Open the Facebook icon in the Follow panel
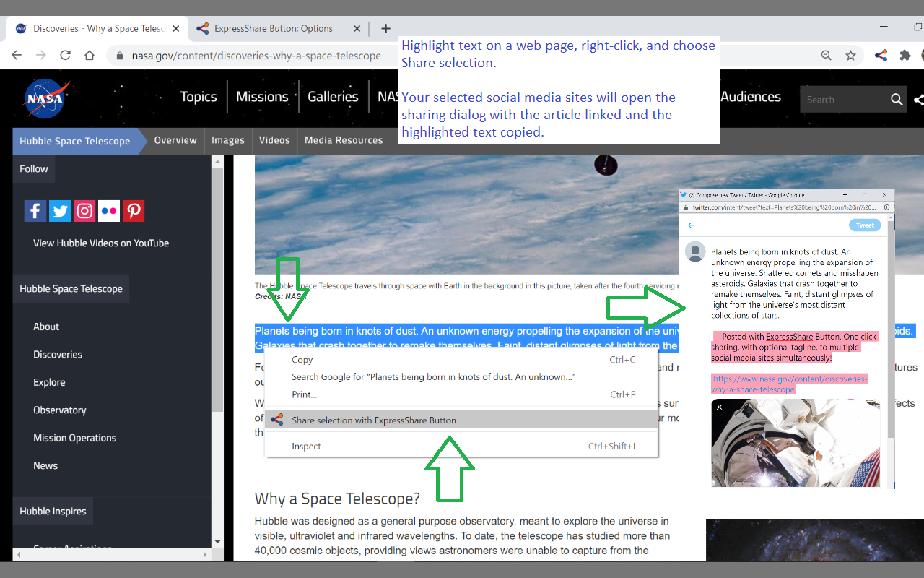Image resolution: width=924 pixels, height=578 pixels. pos(35,210)
